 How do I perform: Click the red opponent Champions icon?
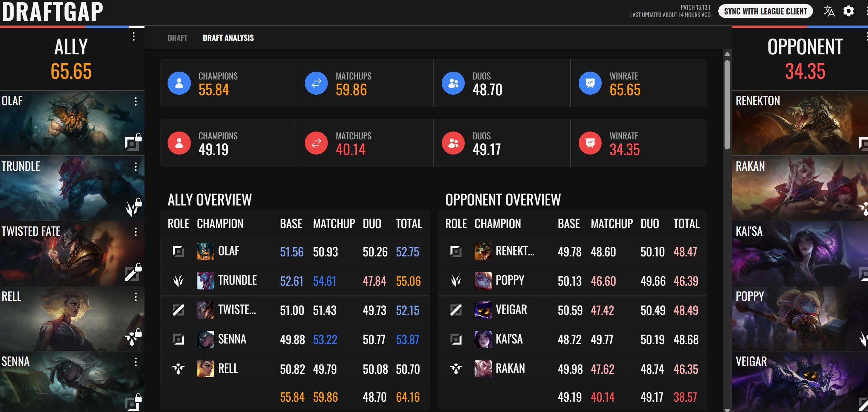click(x=179, y=143)
